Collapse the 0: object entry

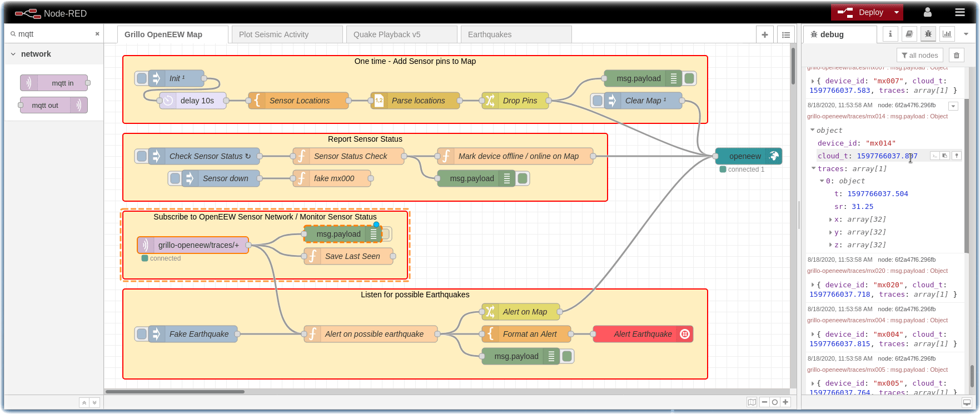coord(822,181)
